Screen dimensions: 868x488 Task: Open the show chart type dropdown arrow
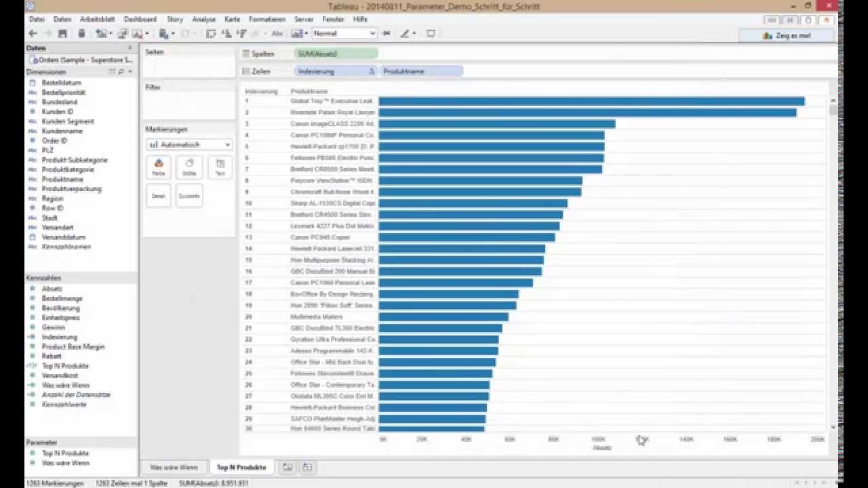(307, 33)
